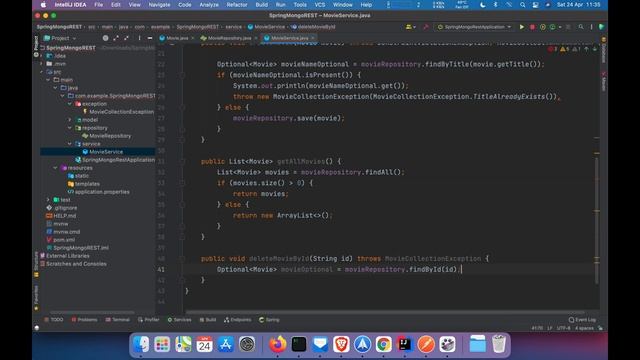Open the TODO tool window
Viewport: 640px width, 360px height.
[54, 320]
